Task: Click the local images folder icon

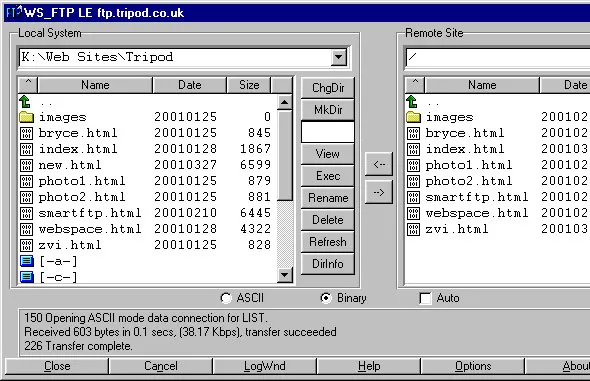Action: click(x=26, y=117)
